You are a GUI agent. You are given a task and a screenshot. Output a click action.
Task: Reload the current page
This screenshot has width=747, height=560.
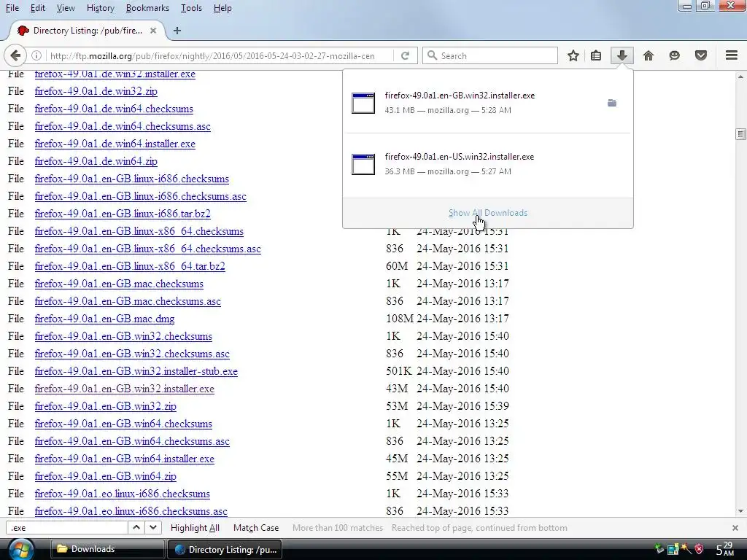tap(405, 55)
